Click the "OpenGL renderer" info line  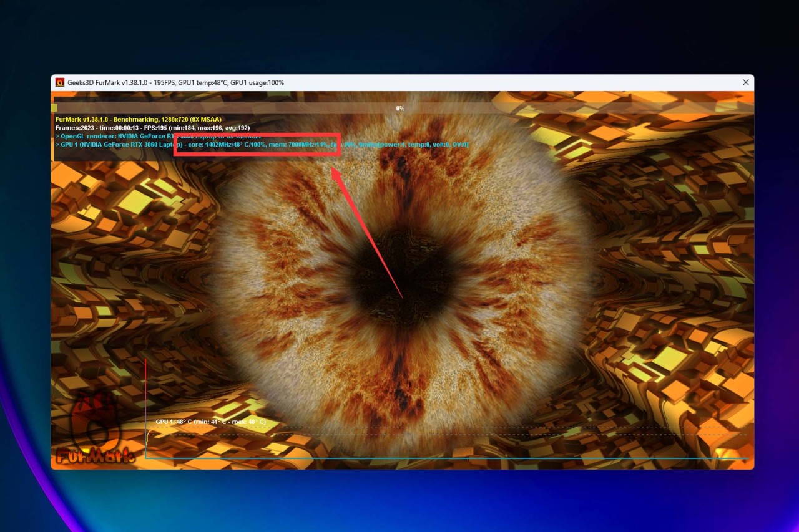pos(159,136)
